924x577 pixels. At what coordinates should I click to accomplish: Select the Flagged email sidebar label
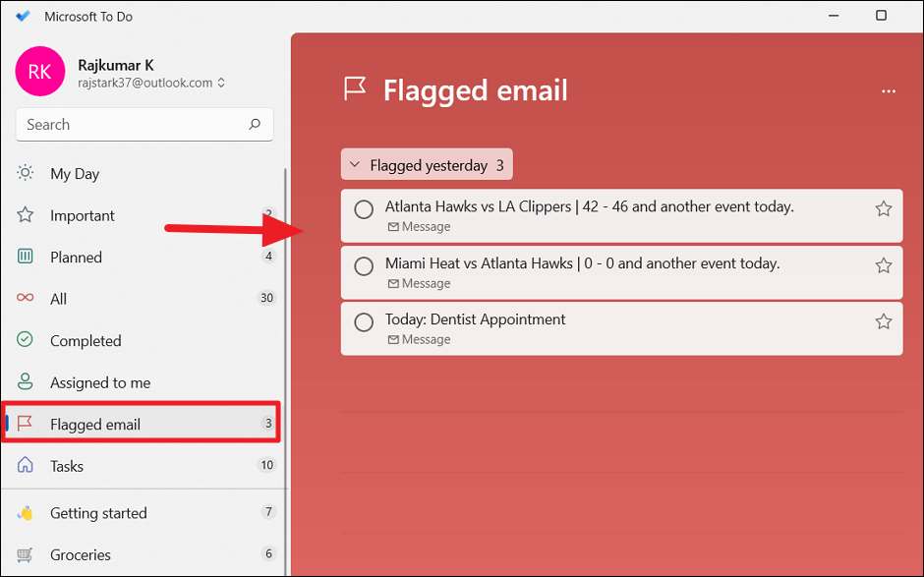pyautogui.click(x=95, y=425)
